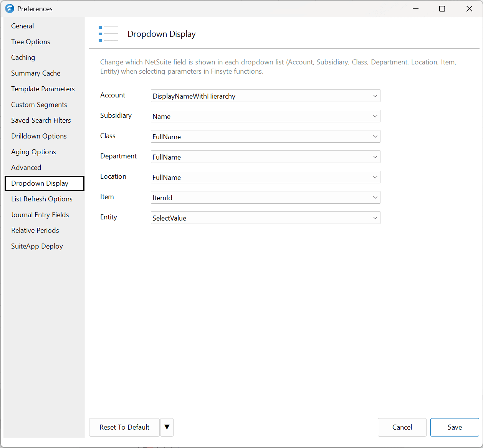Click the Dropdown Display list icon in header
The height and width of the screenshot is (448, 483).
(x=108, y=34)
